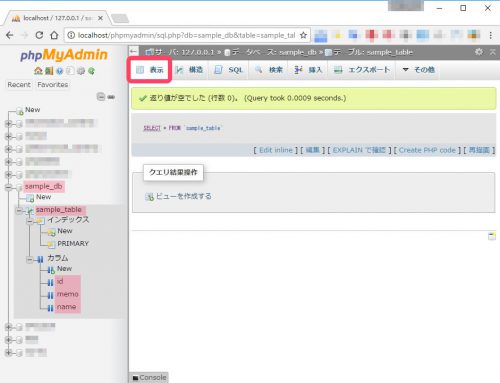Image resolution: width=500 pixels, height=383 pixels.
Task: Click the 再描画 link
Action: pyautogui.click(x=479, y=150)
